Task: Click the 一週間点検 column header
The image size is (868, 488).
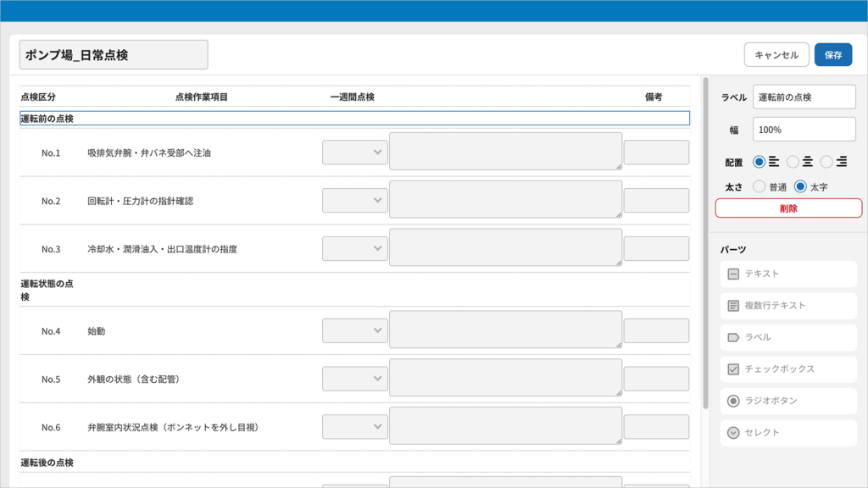Action: coord(352,97)
